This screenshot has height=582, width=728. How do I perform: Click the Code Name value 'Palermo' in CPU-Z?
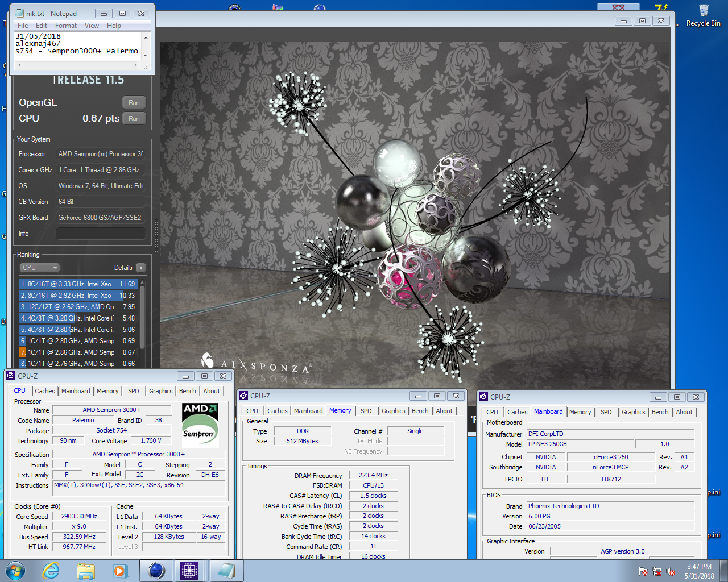[x=83, y=421]
